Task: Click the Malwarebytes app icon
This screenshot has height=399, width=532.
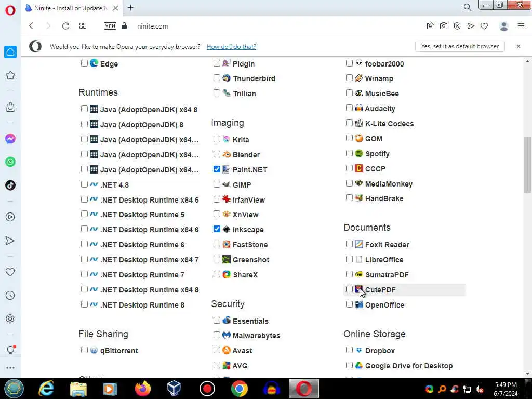Action: point(227,335)
